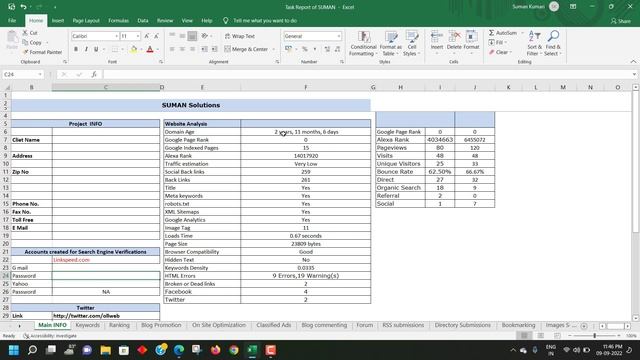The image size is (640, 360).
Task: Open the Keywords sheet tab
Action: pyautogui.click(x=87, y=325)
